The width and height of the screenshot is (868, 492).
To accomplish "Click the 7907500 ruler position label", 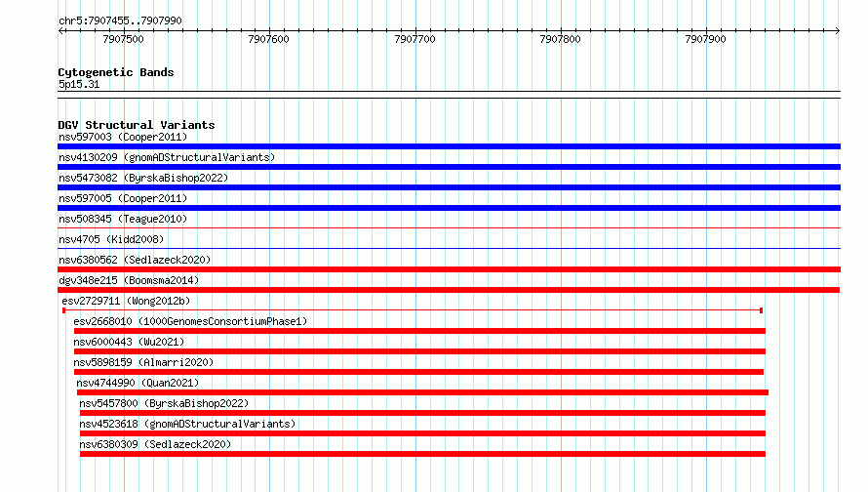I will (x=123, y=39).
